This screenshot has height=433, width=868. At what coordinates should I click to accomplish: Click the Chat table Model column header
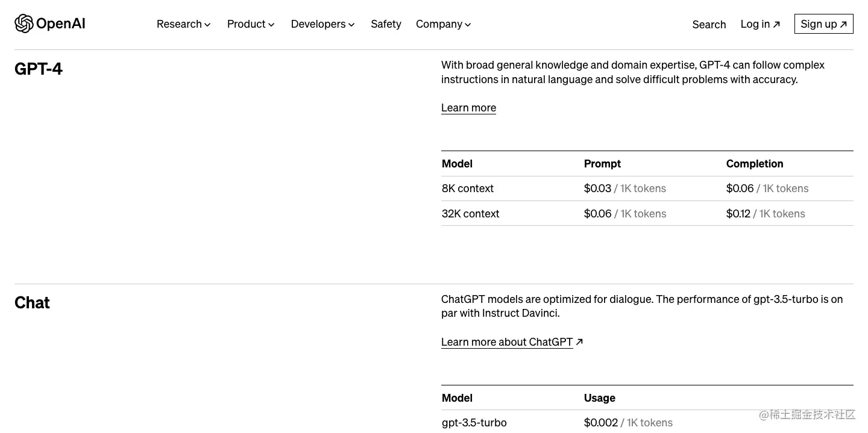[x=457, y=398]
